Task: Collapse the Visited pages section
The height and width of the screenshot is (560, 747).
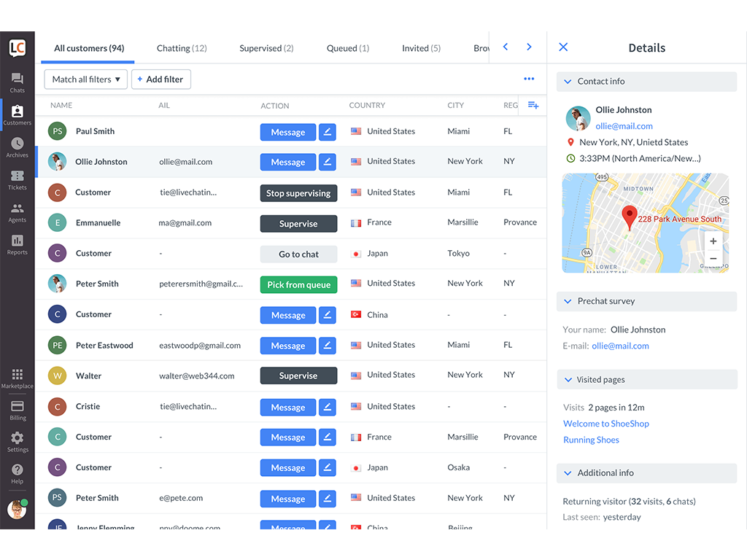Action: tap(568, 380)
